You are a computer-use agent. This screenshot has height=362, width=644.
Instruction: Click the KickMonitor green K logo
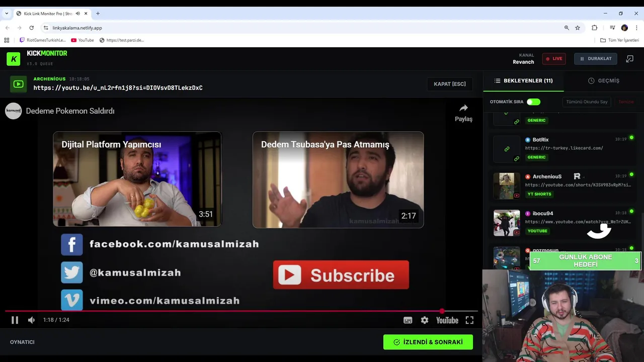pyautogui.click(x=14, y=59)
